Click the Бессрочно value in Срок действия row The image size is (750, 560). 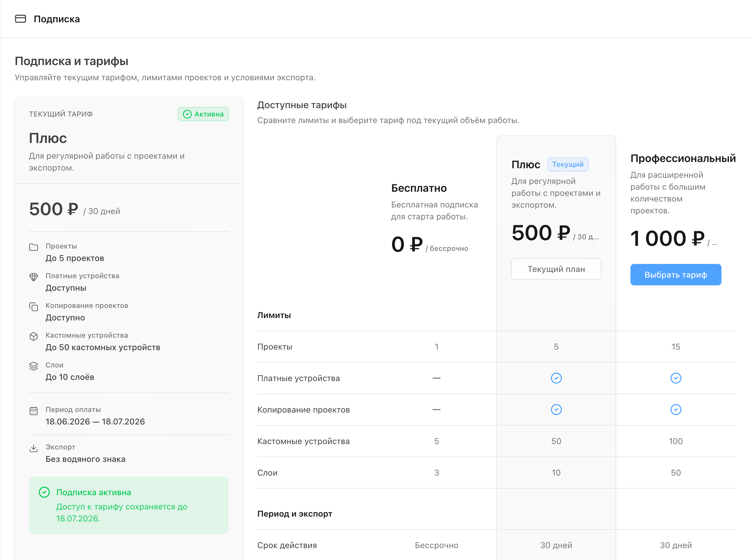point(436,545)
